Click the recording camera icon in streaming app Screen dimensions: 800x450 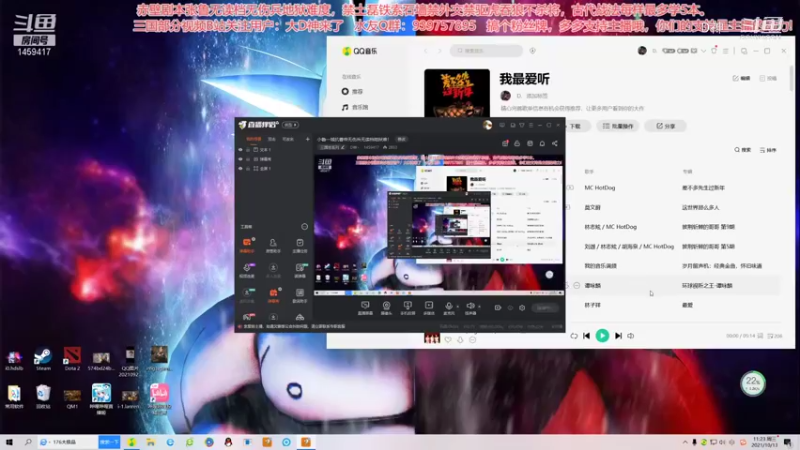[x=497, y=308]
